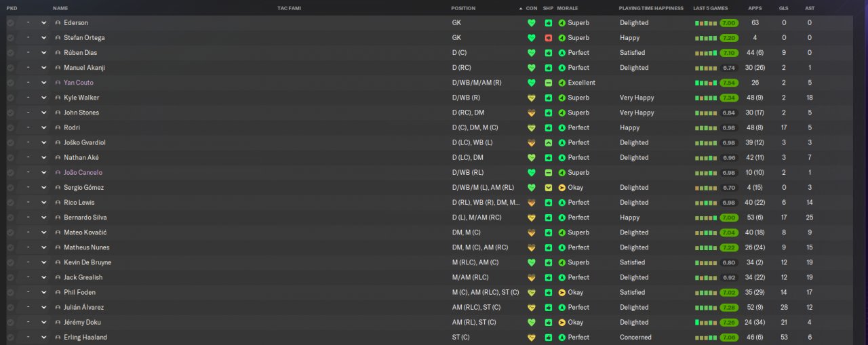The width and height of the screenshot is (868, 345).
Task: Open the position dropdown arrow for Manuel Akanji
Action: tap(44, 68)
